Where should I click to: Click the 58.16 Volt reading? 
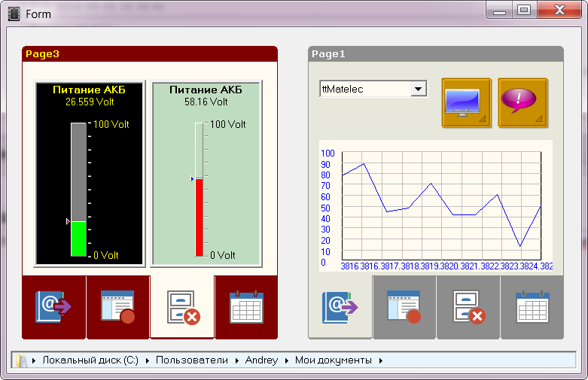206,102
